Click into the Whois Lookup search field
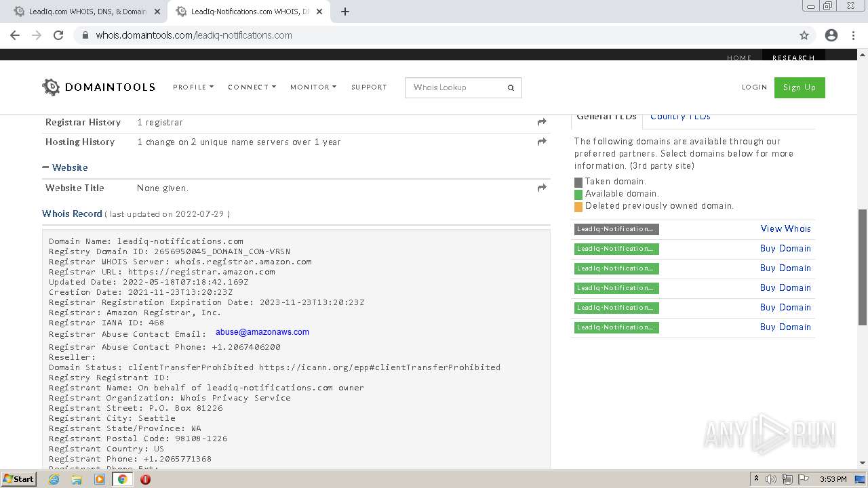868x488 pixels. [x=456, y=87]
